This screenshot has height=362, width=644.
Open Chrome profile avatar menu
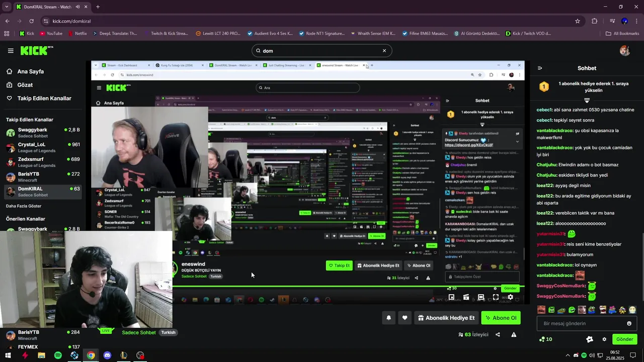pyautogui.click(x=624, y=21)
